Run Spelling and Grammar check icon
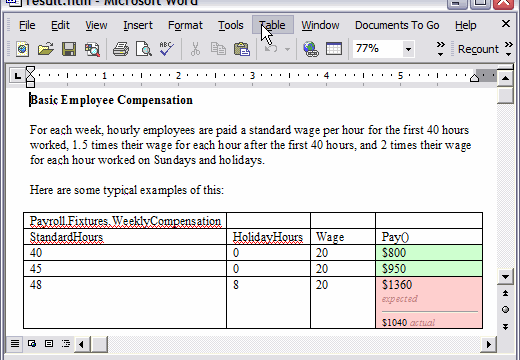The width and height of the screenshot is (520, 360). pos(166,49)
